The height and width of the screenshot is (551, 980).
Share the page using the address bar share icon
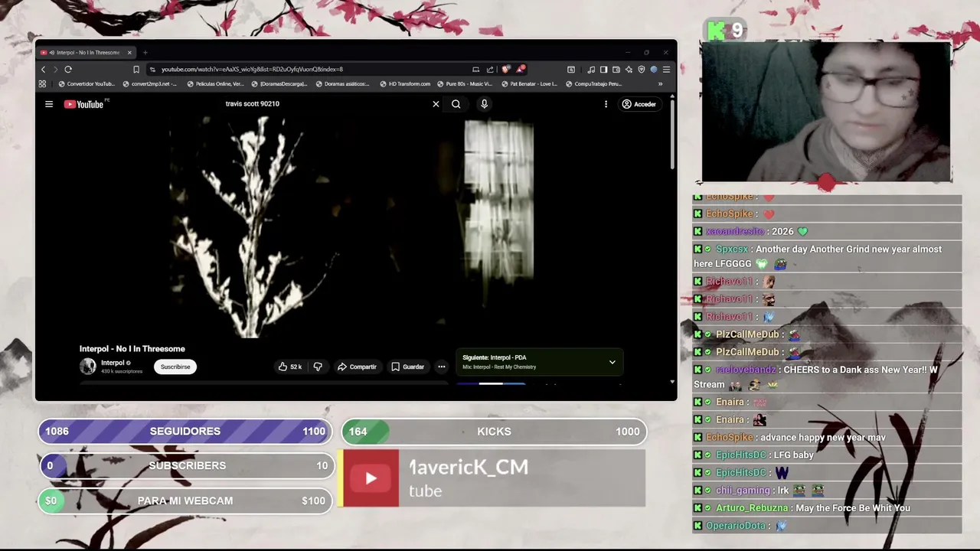(x=490, y=70)
